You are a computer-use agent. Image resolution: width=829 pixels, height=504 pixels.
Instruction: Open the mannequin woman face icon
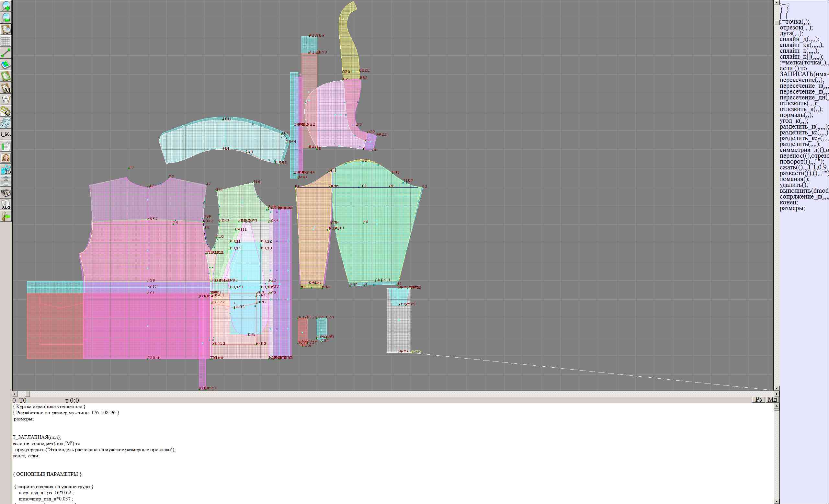point(6,158)
